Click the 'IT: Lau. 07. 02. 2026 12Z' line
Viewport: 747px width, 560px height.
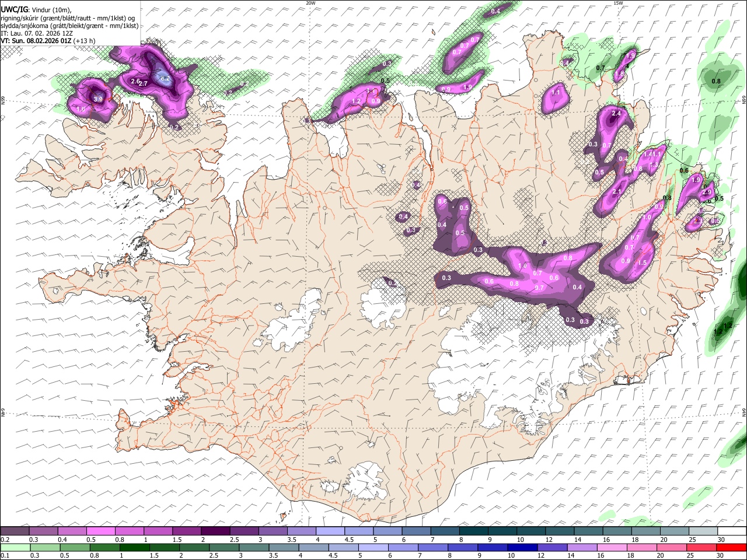[x=37, y=33]
